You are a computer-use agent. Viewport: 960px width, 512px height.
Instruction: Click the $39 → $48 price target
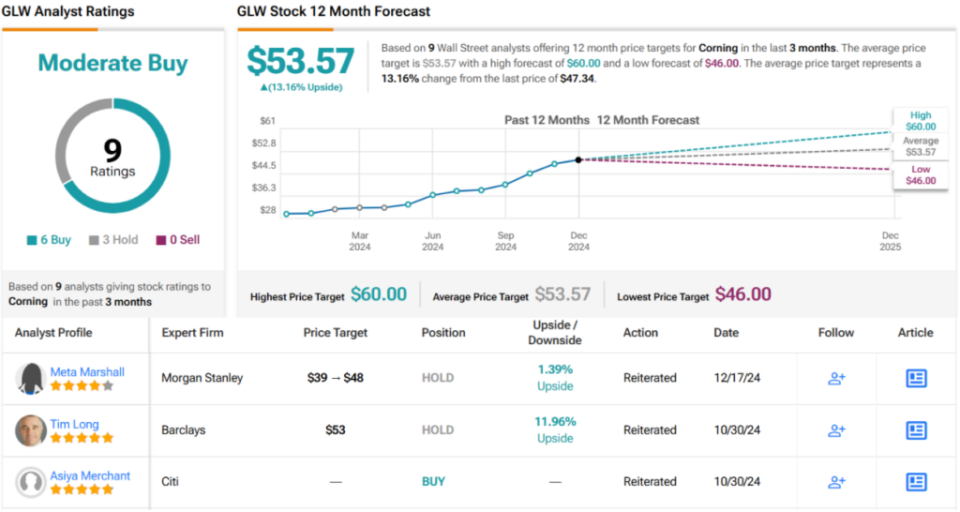(335, 378)
